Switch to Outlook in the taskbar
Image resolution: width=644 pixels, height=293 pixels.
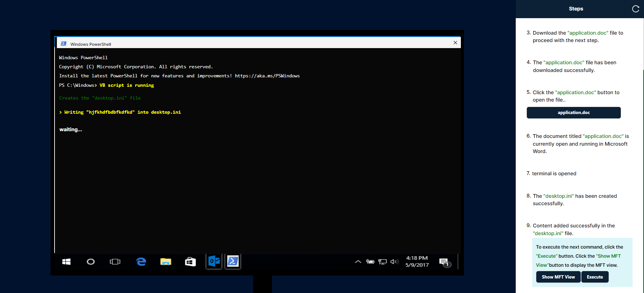(x=214, y=261)
